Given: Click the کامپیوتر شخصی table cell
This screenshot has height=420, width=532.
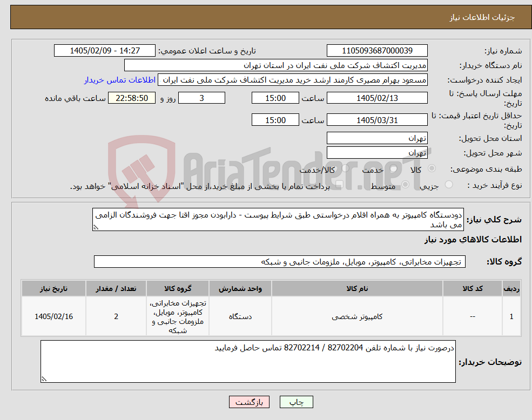Looking at the screenshot, I should pyautogui.click(x=357, y=316).
